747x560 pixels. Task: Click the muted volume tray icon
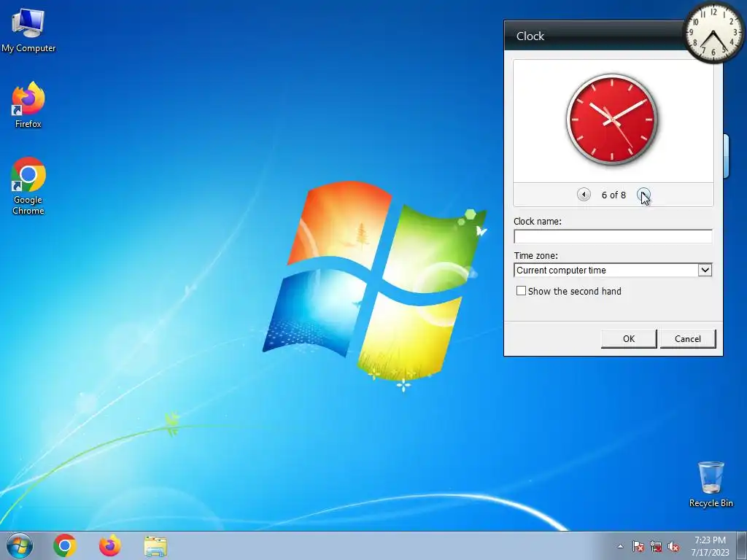[673, 546]
